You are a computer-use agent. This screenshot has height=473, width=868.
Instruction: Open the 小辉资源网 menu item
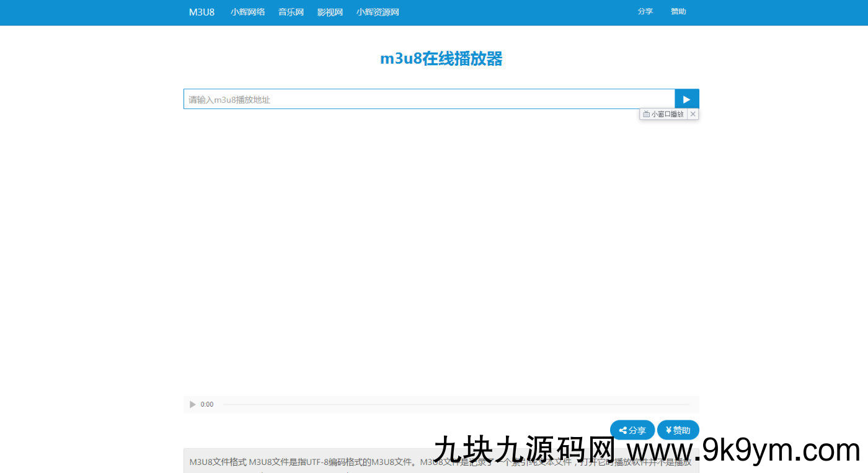coord(378,12)
